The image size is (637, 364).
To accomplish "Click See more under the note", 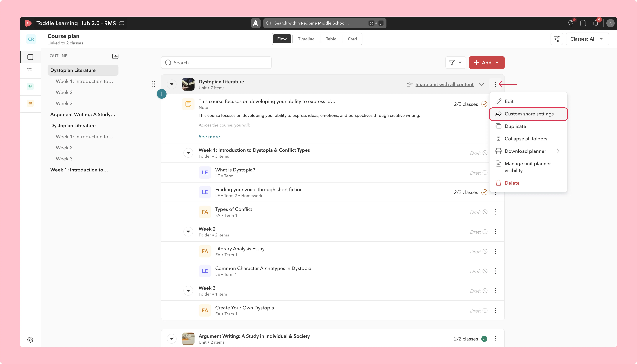I will [x=209, y=137].
